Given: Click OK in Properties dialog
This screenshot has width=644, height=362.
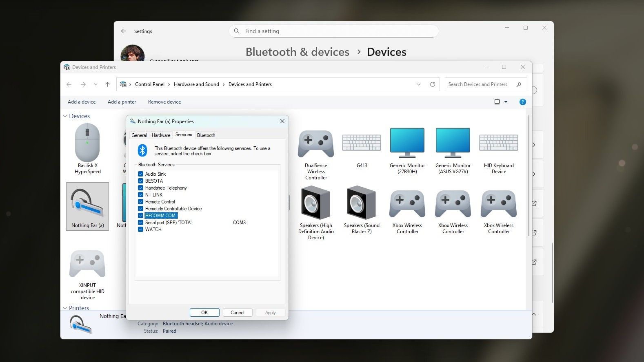Looking at the screenshot, I should [204, 313].
